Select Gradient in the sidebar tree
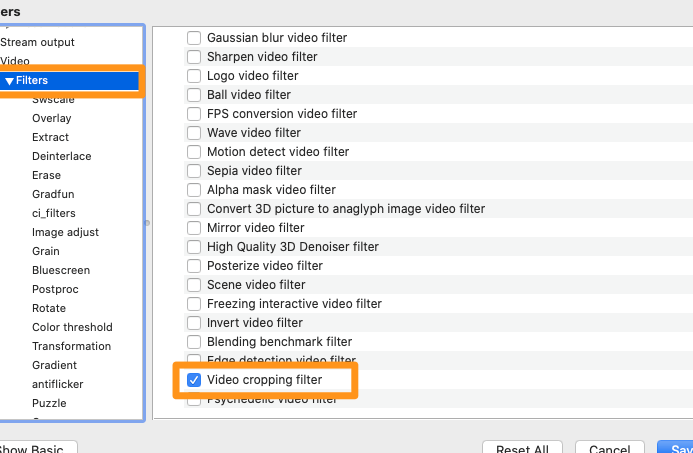This screenshot has width=693, height=453. (54, 365)
